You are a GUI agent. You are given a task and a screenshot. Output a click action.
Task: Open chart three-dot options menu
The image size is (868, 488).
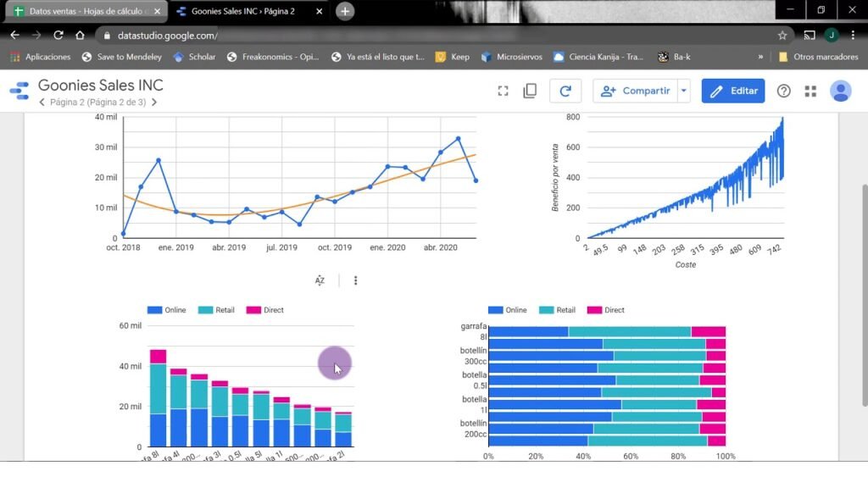[x=355, y=280]
